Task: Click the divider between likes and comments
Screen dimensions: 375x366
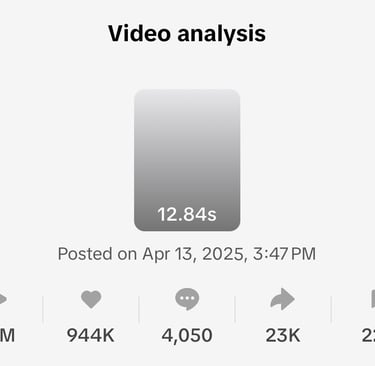Action: click(139, 309)
